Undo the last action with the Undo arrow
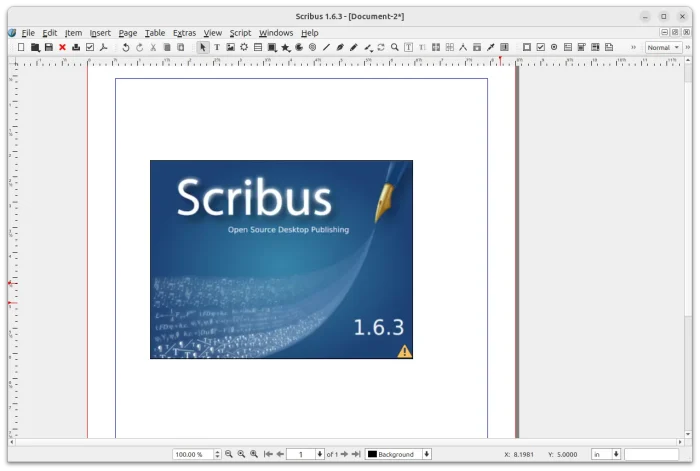Image resolution: width=700 pixels, height=471 pixels. click(x=125, y=47)
